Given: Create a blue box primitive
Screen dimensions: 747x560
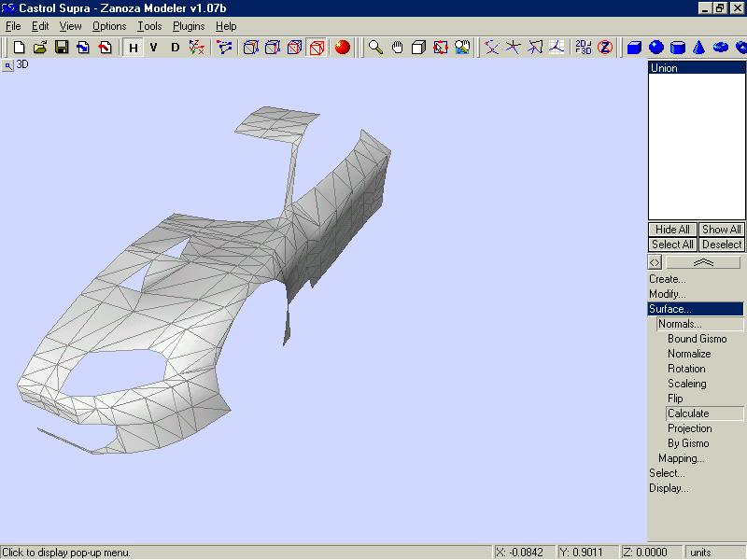Looking at the screenshot, I should pos(634,47).
